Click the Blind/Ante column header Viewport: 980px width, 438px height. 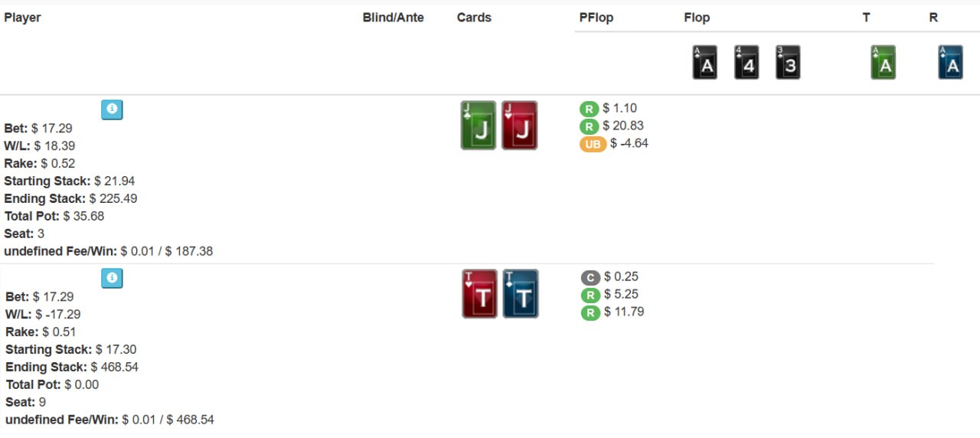tap(393, 18)
